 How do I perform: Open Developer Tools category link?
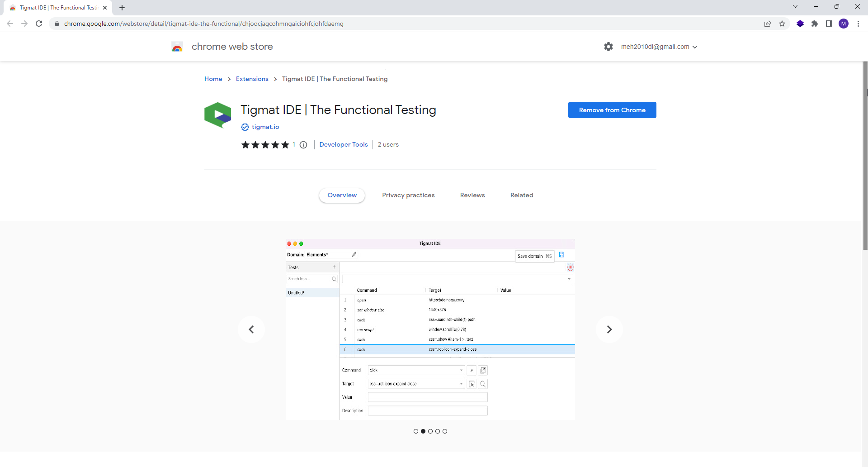point(344,144)
